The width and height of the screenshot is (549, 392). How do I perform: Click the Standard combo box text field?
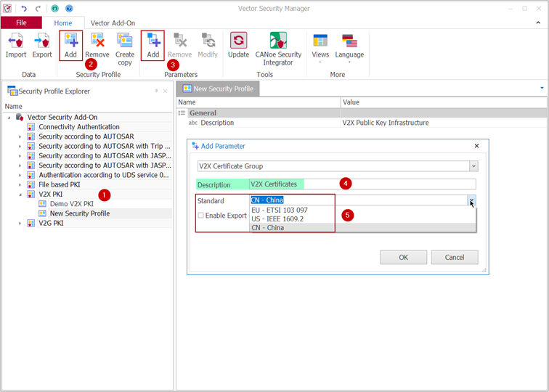358,200
